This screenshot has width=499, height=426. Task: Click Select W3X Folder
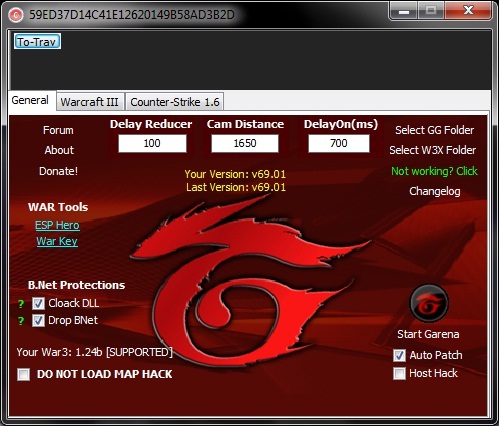tap(432, 150)
